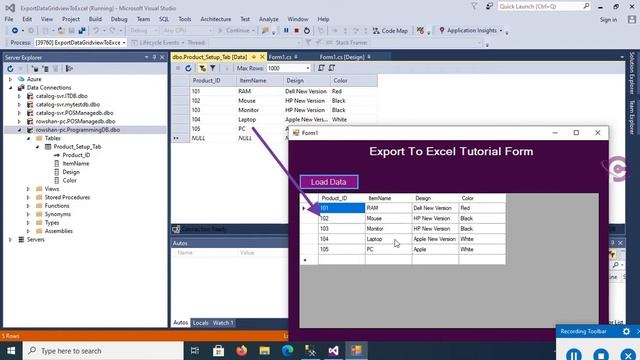The height and width of the screenshot is (360, 640).
Task: Open the Solution Explorer side tab
Action: click(x=632, y=73)
